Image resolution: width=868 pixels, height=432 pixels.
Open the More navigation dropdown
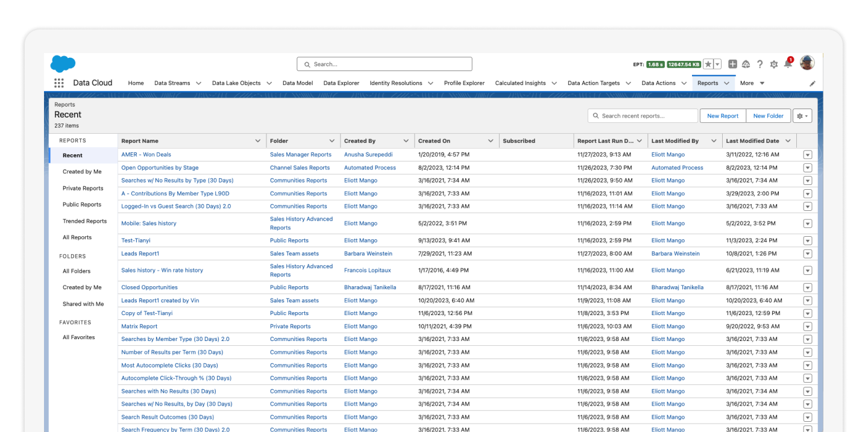(752, 83)
